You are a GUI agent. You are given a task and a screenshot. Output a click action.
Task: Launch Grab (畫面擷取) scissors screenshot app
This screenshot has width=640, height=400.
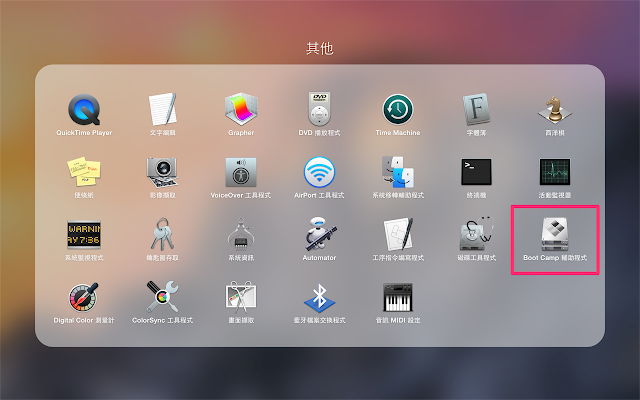pyautogui.click(x=241, y=297)
